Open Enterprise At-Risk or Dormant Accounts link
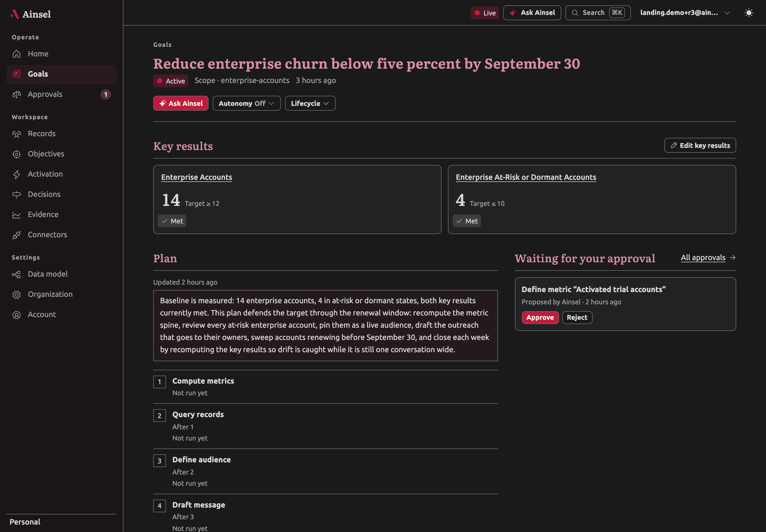The height and width of the screenshot is (532, 766). click(x=526, y=177)
